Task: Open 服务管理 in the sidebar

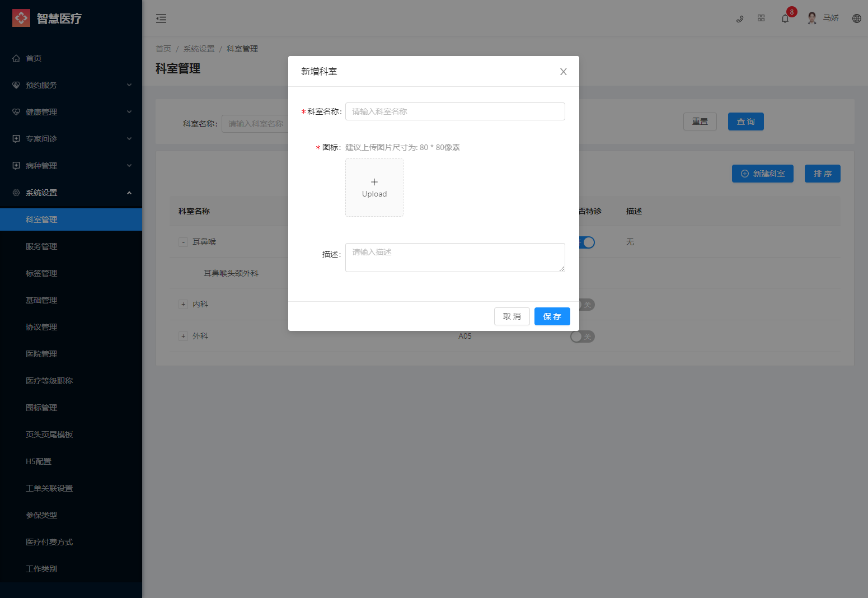Action: pos(71,246)
